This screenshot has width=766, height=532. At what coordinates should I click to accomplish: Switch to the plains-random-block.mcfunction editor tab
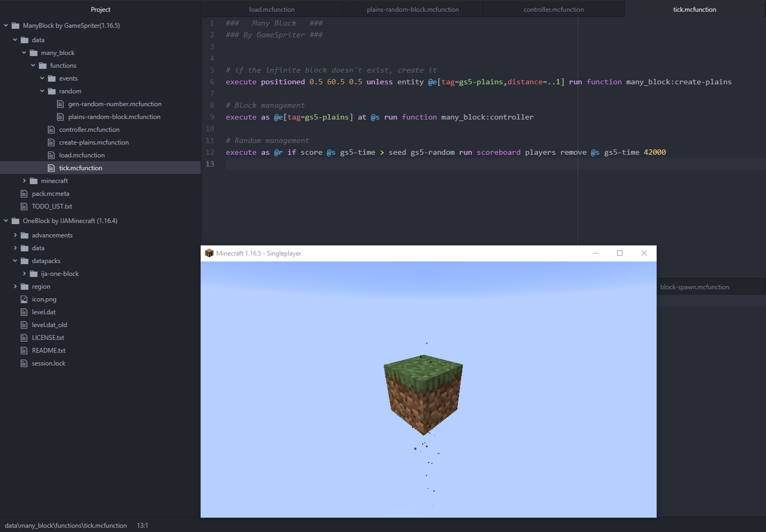point(413,9)
